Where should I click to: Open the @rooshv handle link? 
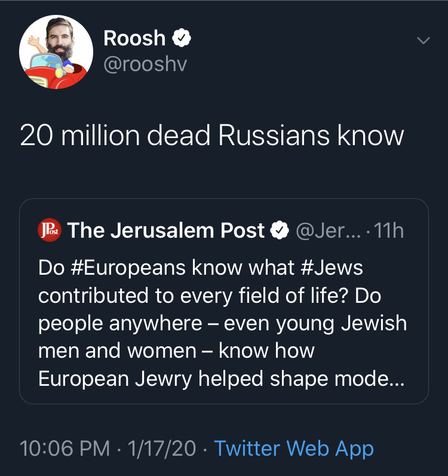pos(145,64)
